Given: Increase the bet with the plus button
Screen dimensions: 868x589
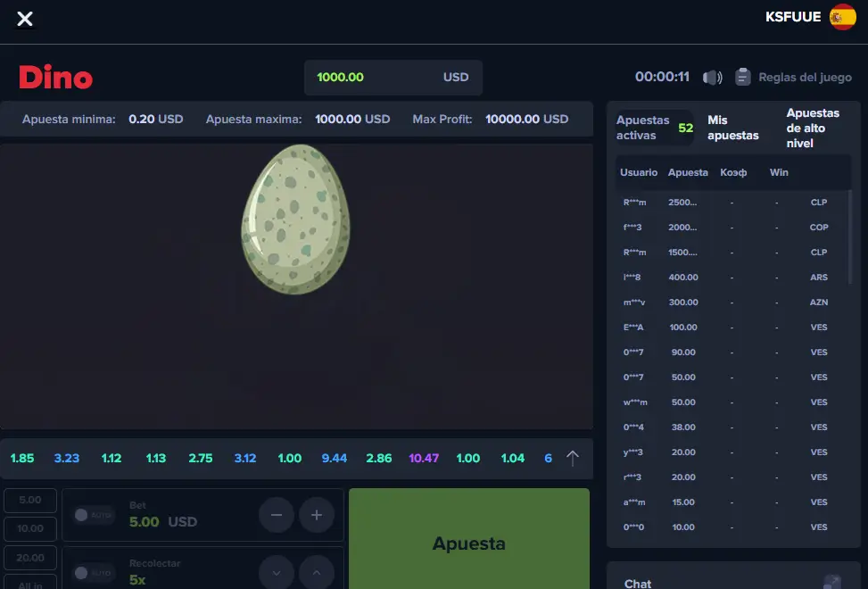Looking at the screenshot, I should pos(317,515).
